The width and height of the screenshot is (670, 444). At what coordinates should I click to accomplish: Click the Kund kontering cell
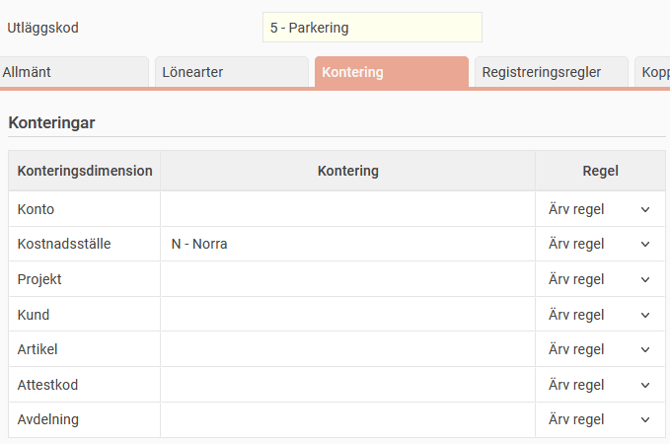click(x=348, y=315)
